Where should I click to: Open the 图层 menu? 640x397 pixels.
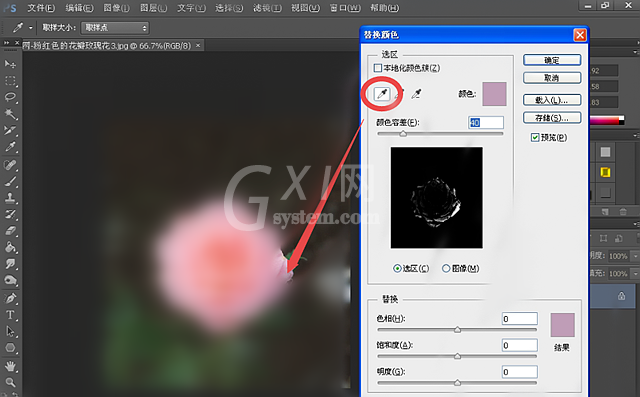click(x=153, y=8)
